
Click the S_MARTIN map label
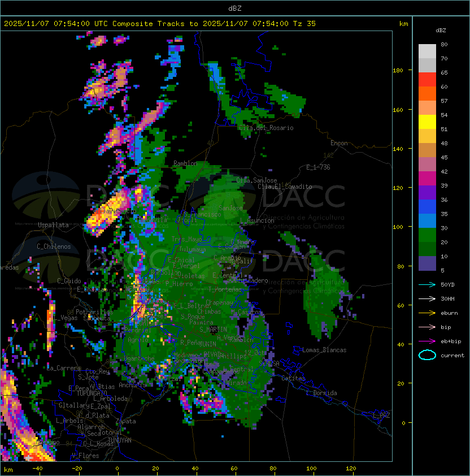point(213,330)
